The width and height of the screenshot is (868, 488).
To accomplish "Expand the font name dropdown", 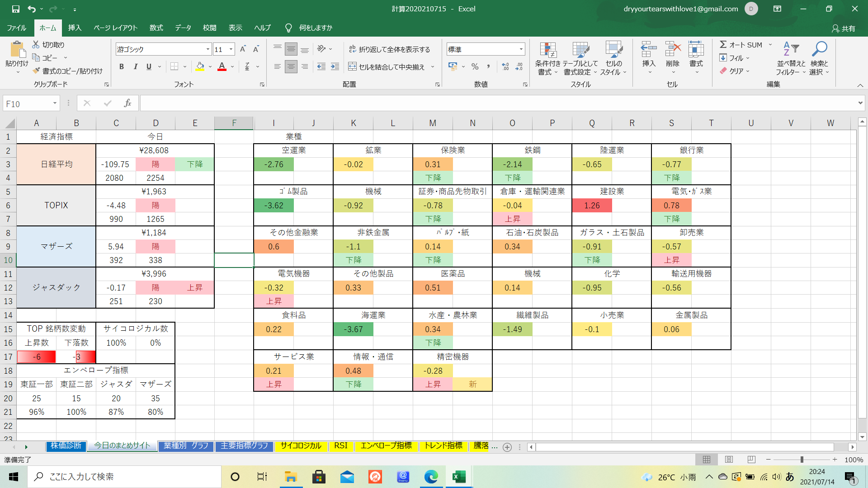I will click(x=208, y=49).
